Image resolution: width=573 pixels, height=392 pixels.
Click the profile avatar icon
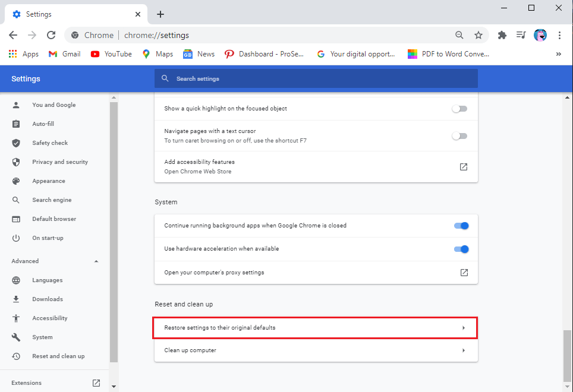(x=540, y=35)
